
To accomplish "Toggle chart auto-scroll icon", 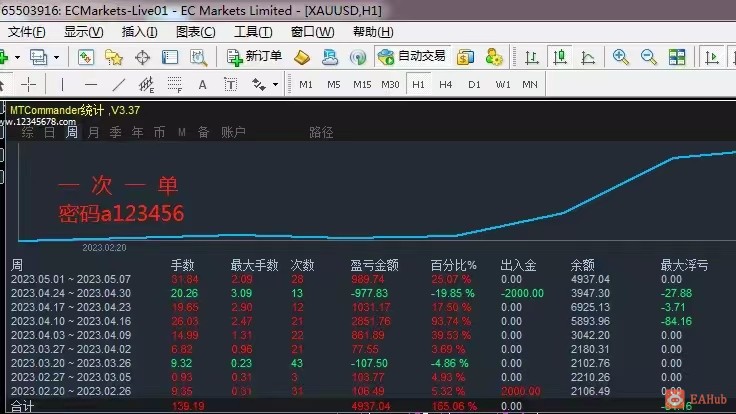I will pos(712,57).
